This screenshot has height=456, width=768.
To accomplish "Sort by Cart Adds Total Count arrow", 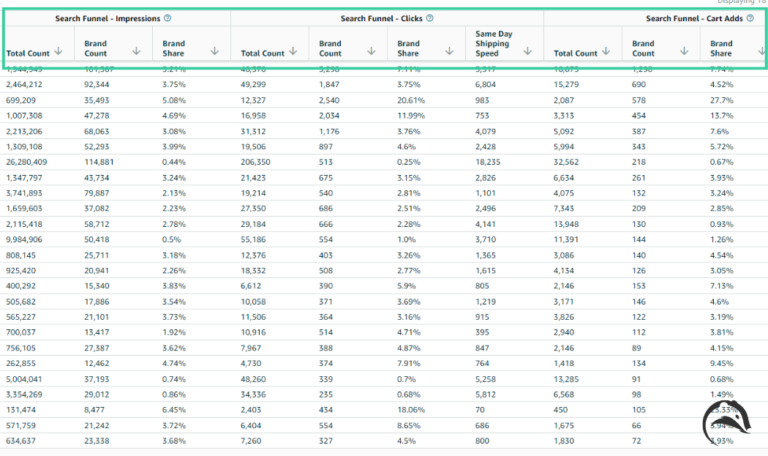I will [606, 51].
